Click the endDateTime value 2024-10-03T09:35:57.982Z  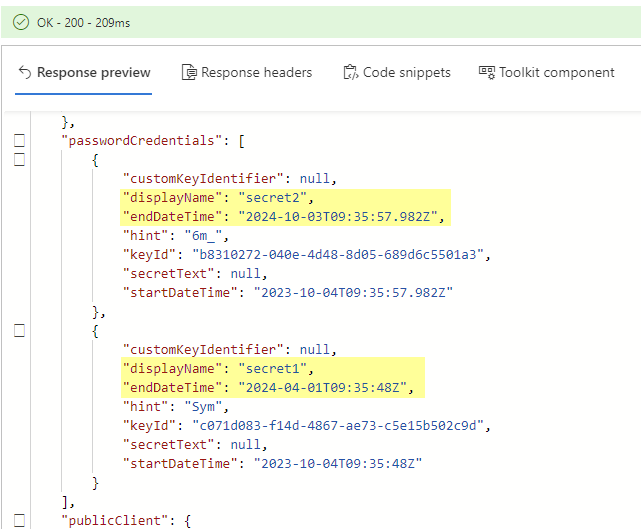pyautogui.click(x=338, y=217)
